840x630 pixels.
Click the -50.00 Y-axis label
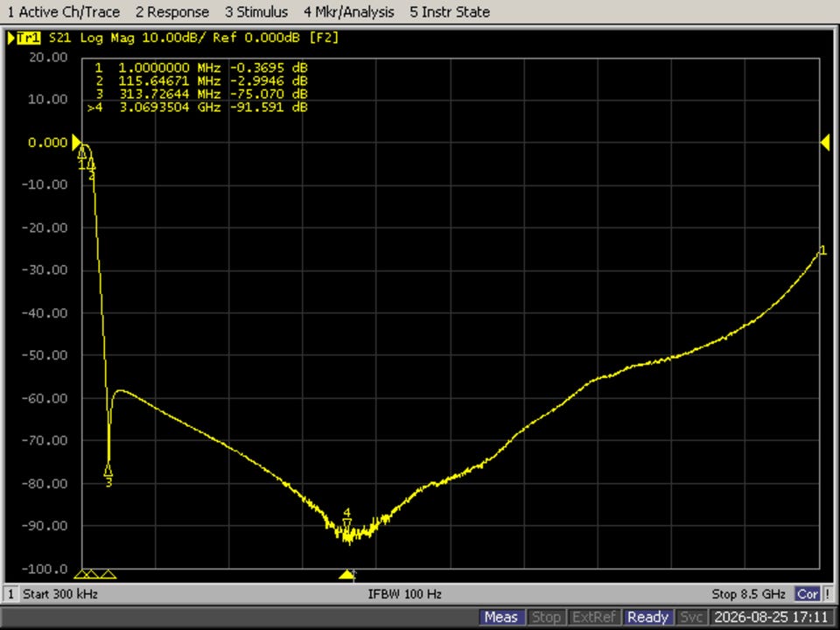[45, 355]
